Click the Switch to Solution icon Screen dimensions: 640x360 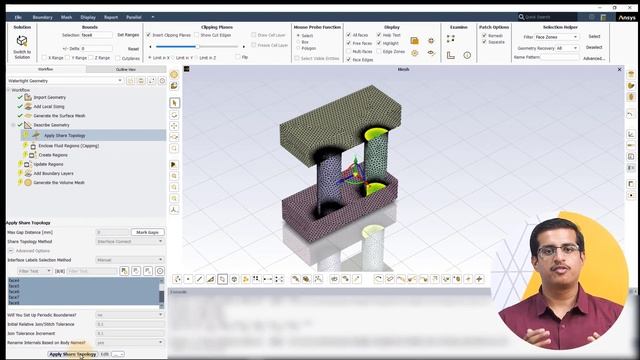22,41
